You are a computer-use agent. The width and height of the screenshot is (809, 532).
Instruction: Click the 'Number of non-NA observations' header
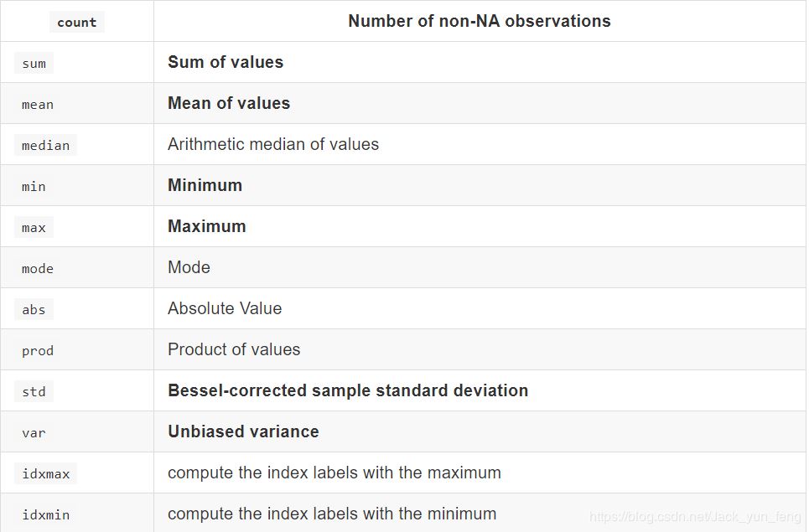click(x=480, y=21)
